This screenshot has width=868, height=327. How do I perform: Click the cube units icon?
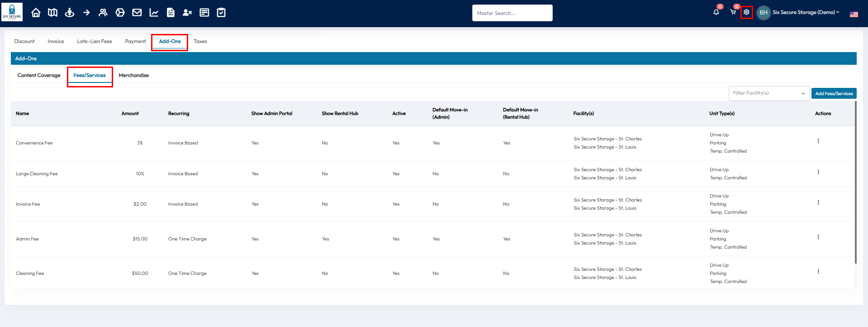tap(120, 13)
